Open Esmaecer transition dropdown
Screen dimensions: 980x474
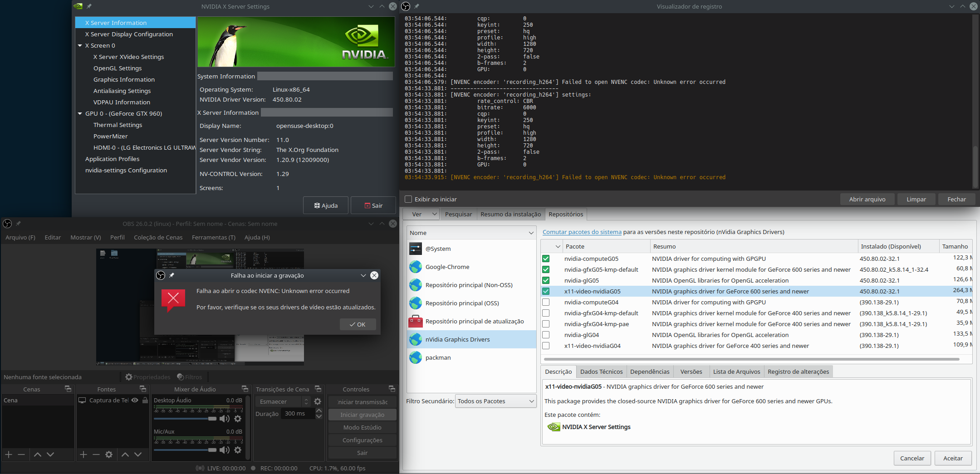(282, 401)
